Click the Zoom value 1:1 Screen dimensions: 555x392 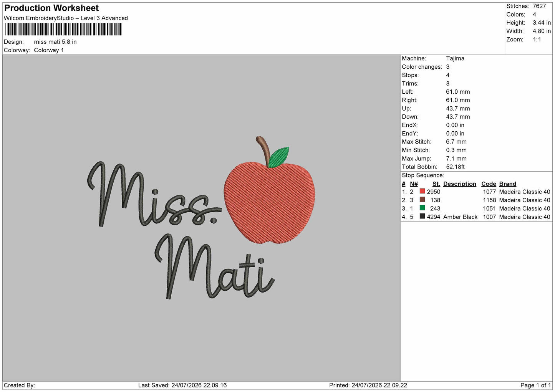pyautogui.click(x=537, y=40)
